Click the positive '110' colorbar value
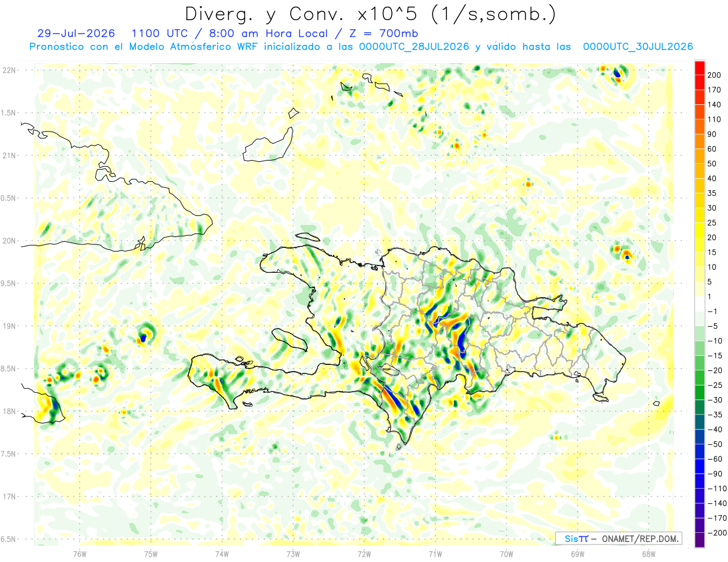Image resolution: width=728 pixels, height=562 pixels. pos(715,119)
